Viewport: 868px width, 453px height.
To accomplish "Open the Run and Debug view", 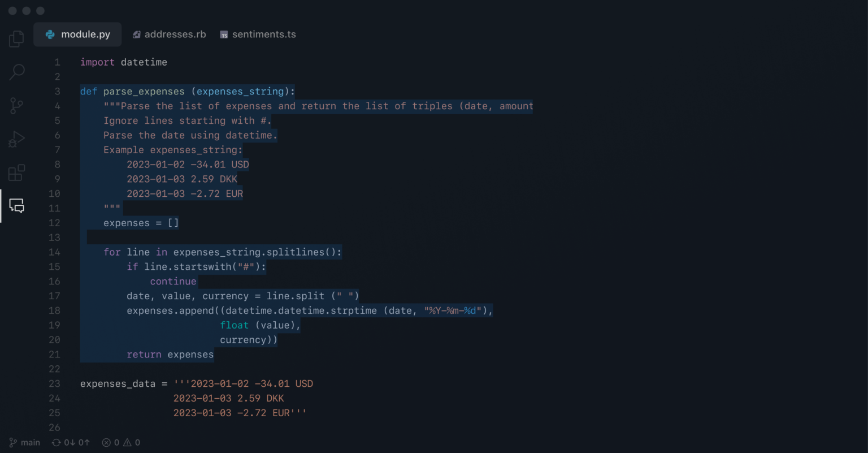I will coord(16,139).
